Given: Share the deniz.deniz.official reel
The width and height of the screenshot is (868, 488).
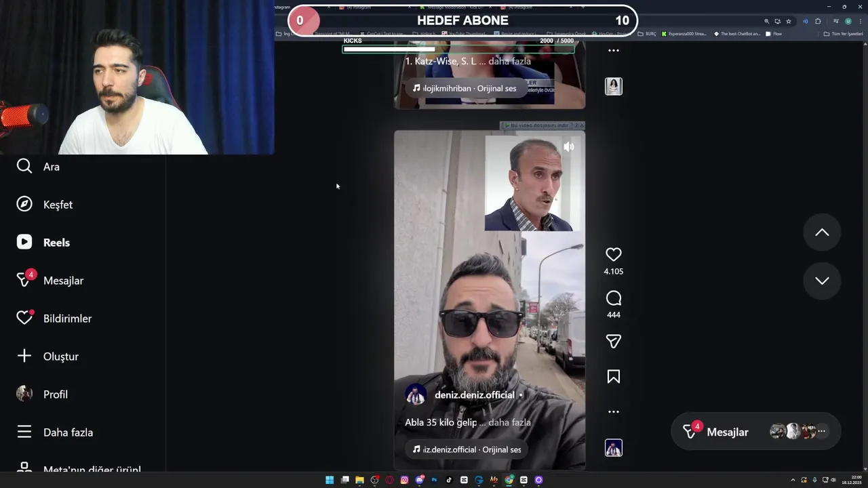Looking at the screenshot, I should click(613, 342).
